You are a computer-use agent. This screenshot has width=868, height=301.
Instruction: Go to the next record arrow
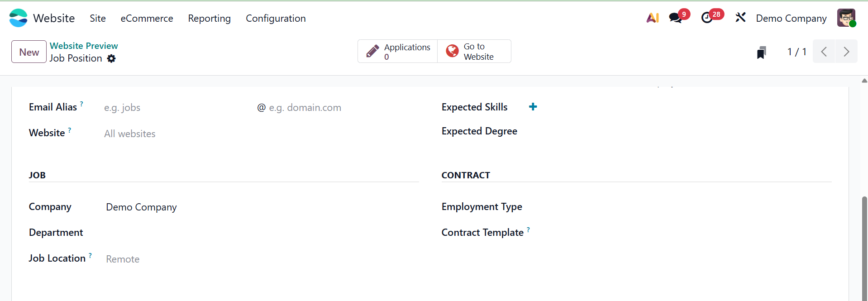click(x=846, y=52)
